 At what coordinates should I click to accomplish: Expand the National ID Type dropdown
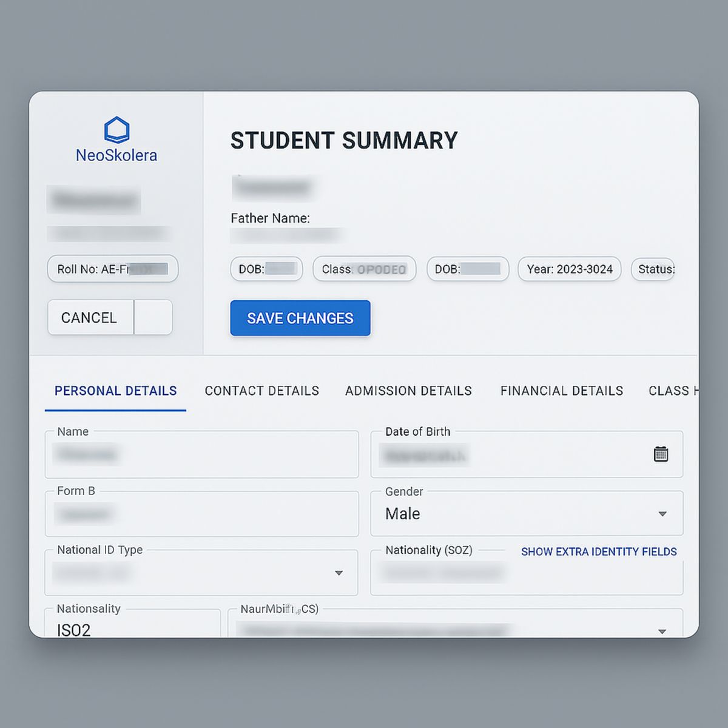(x=339, y=573)
